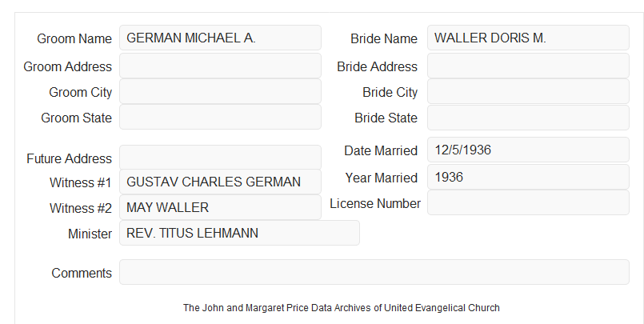Screen dimensions: 644x324
Task: Click the Groom Name field
Action: pyautogui.click(x=220, y=38)
